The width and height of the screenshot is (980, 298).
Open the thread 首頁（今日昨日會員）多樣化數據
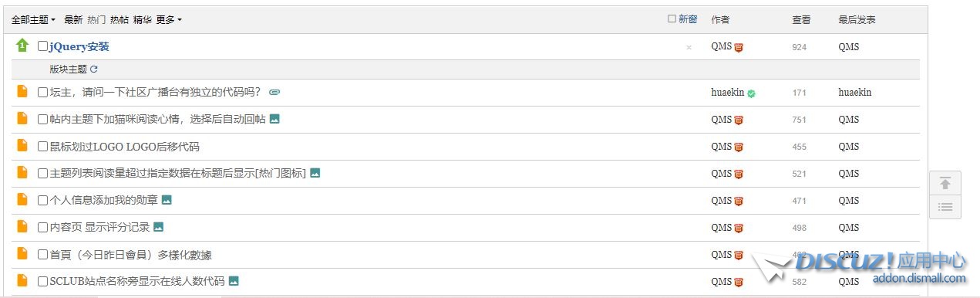click(x=130, y=255)
